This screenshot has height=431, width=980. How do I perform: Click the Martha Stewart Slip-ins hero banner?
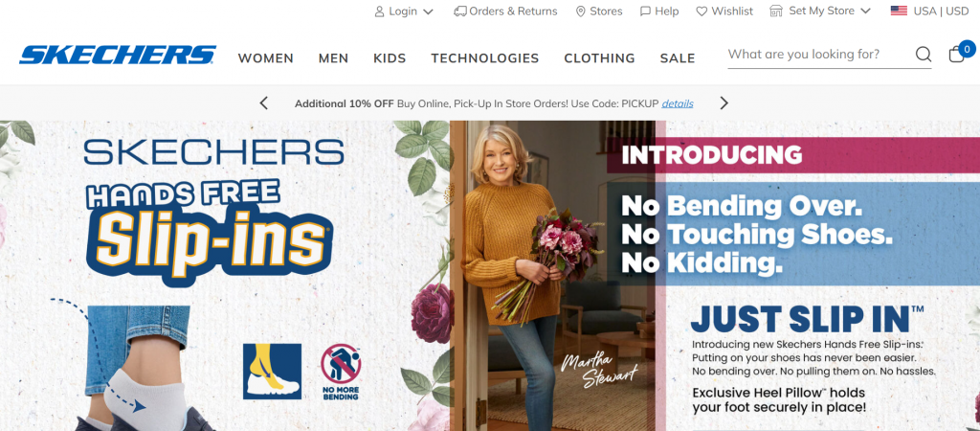[x=490, y=276]
